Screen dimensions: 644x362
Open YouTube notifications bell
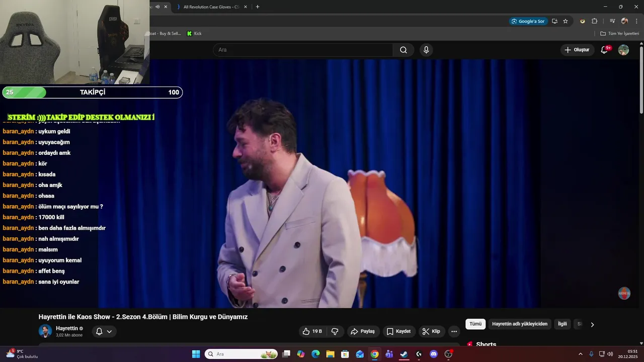(605, 50)
